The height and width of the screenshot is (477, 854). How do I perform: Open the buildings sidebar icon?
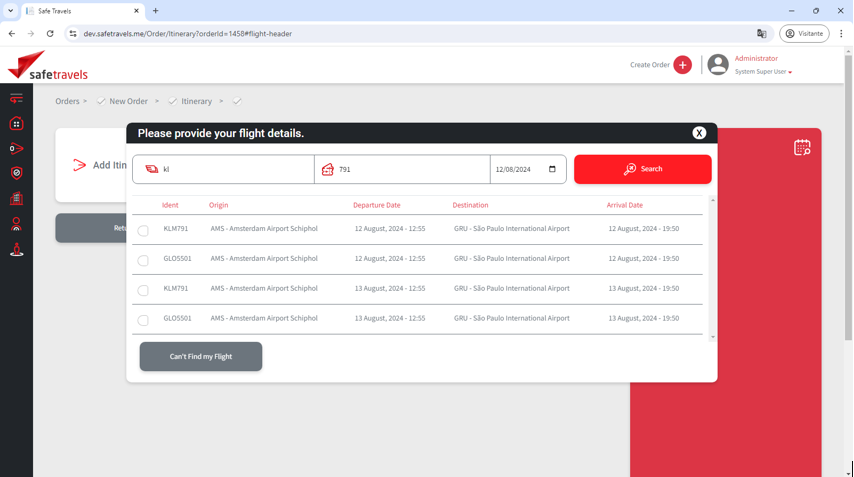coord(16,199)
